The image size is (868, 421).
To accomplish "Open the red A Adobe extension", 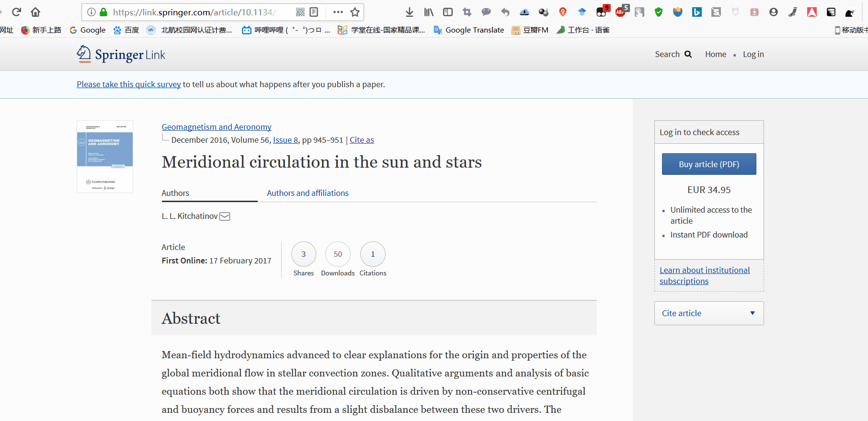I will [812, 12].
